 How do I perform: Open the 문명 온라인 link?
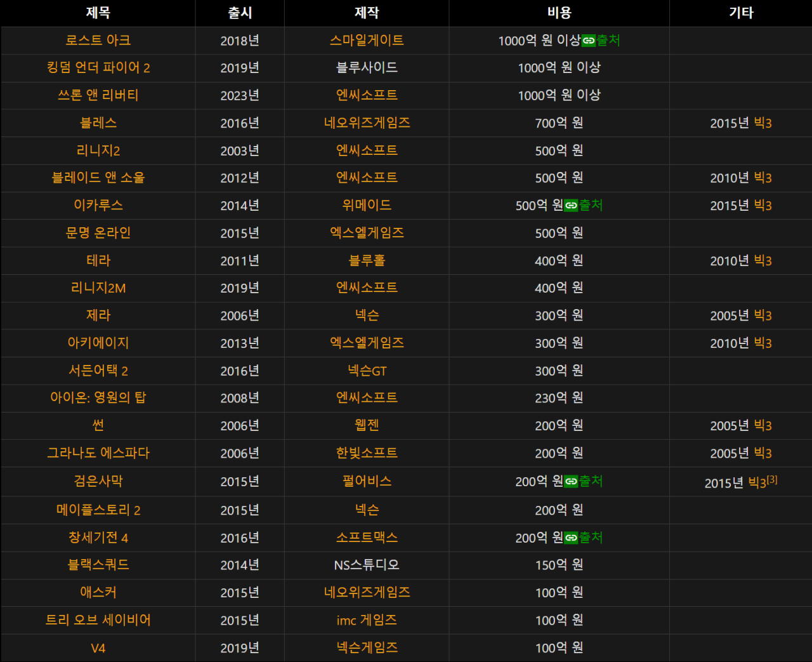(x=98, y=233)
